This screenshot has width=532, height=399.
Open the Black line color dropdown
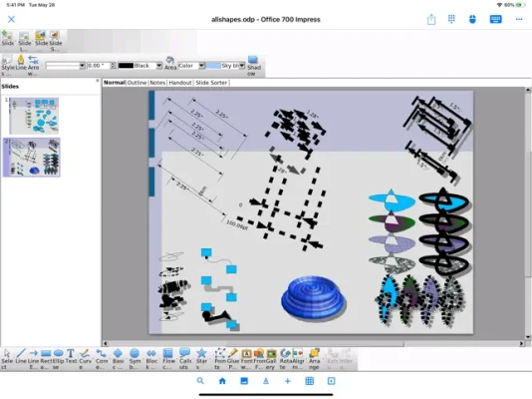pos(158,66)
